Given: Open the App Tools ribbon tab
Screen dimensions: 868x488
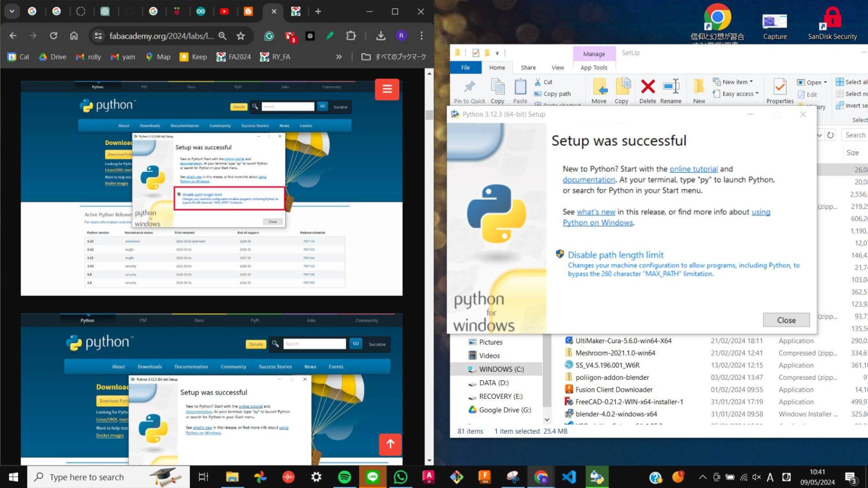Looking at the screenshot, I should [594, 68].
